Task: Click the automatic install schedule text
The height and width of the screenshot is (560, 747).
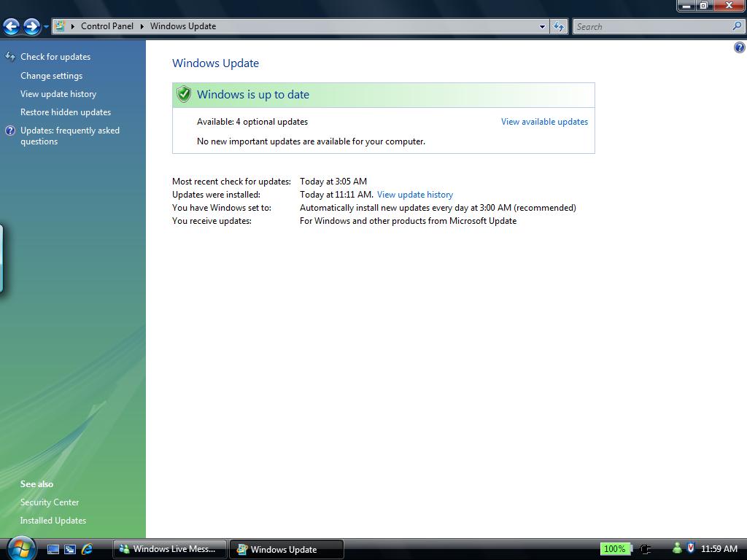Action: (438, 208)
